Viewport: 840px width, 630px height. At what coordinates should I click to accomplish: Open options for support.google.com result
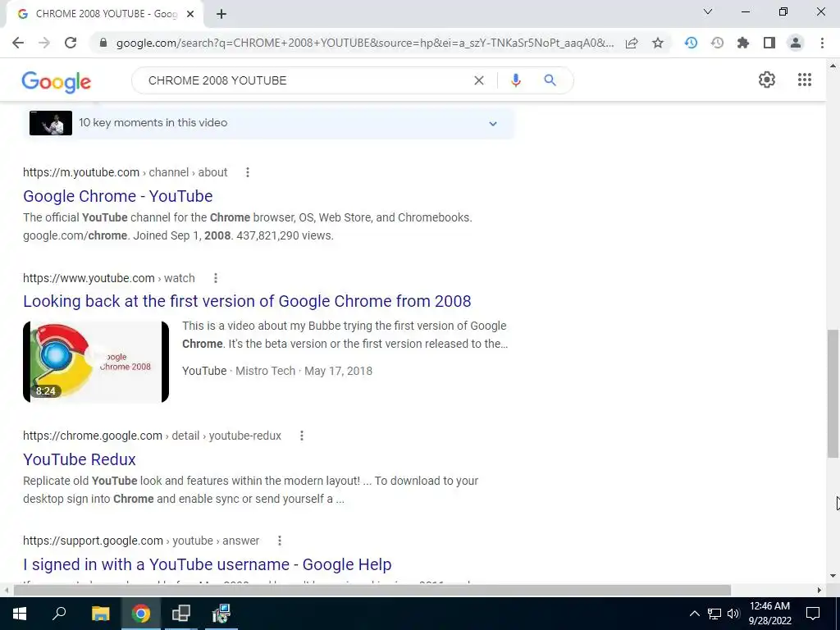(x=279, y=541)
